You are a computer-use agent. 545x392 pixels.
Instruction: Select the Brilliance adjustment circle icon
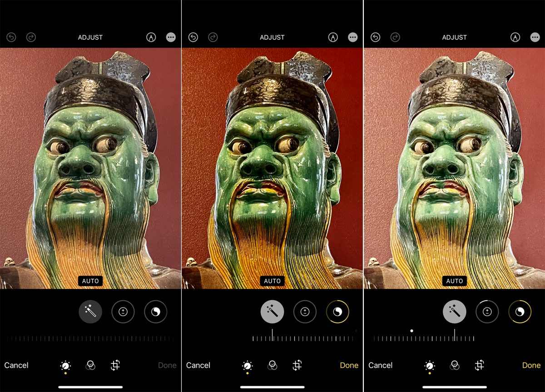[x=156, y=312]
